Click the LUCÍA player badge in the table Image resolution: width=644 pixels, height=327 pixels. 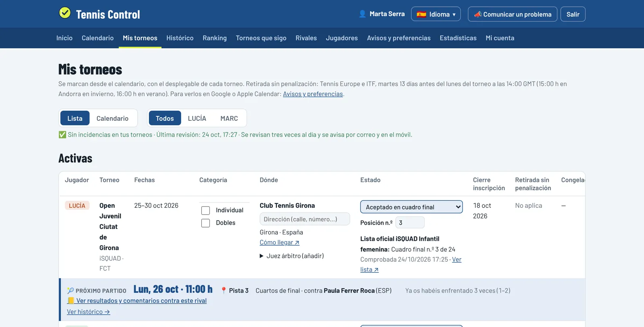pos(77,206)
